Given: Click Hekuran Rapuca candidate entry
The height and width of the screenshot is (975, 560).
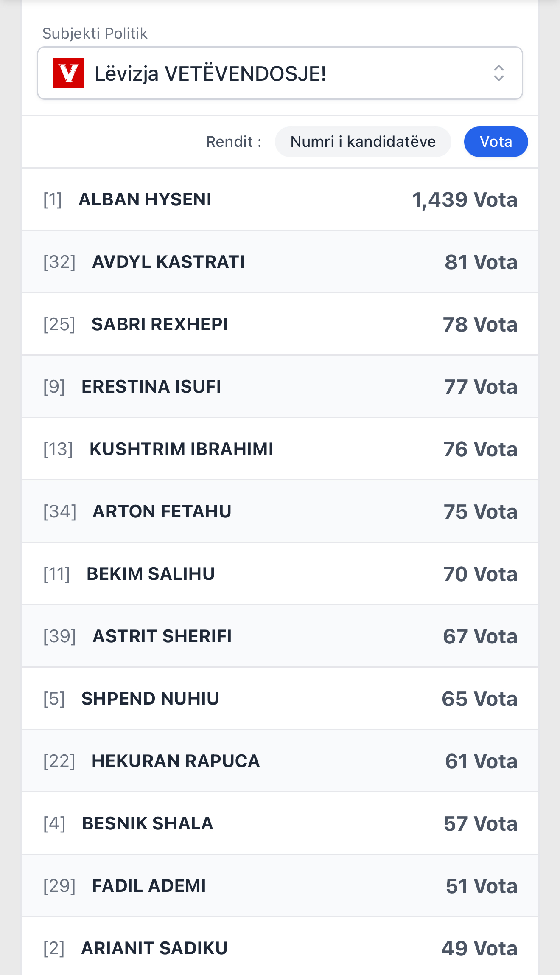Looking at the screenshot, I should coord(280,761).
